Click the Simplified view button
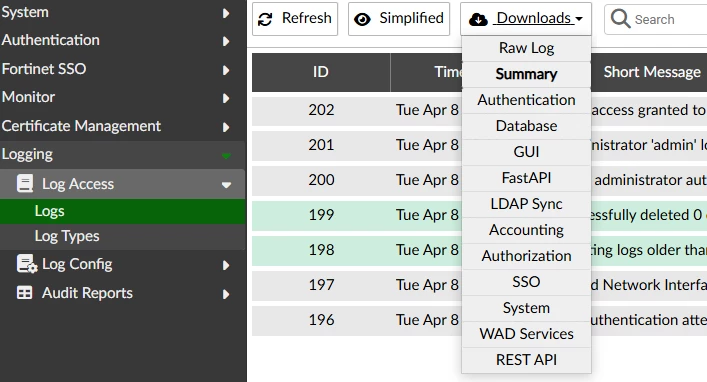This screenshot has height=382, width=707. 399,19
